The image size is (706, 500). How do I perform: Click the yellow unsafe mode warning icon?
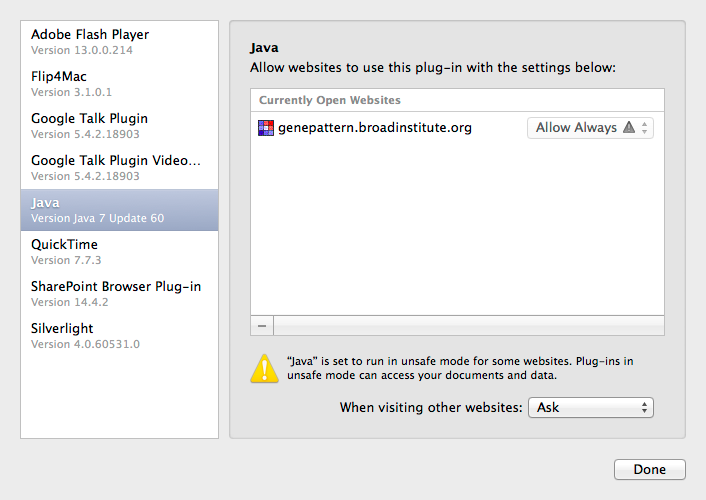[265, 368]
